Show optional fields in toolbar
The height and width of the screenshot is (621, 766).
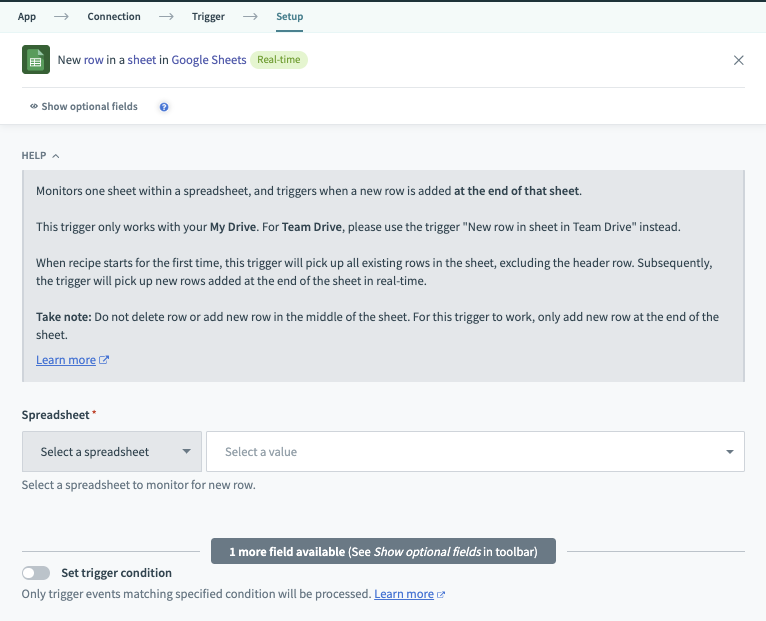click(89, 107)
